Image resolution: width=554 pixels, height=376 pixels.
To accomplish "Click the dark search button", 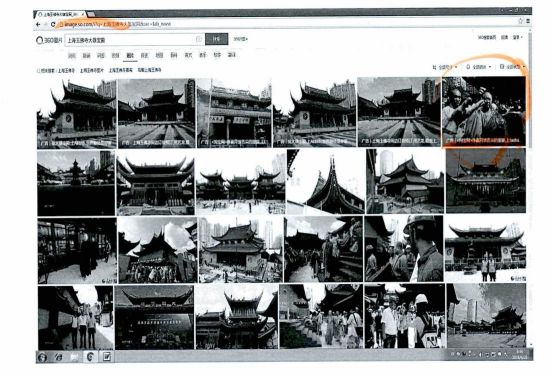I will click(216, 39).
